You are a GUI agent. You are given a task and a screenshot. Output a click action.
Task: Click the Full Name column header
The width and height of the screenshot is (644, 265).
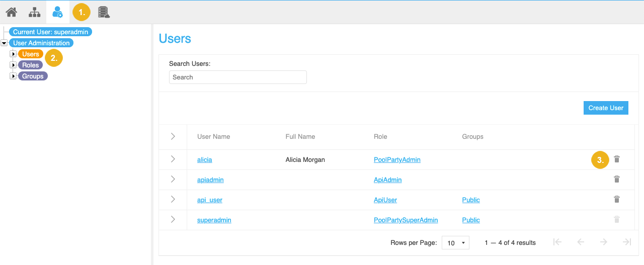tap(300, 137)
